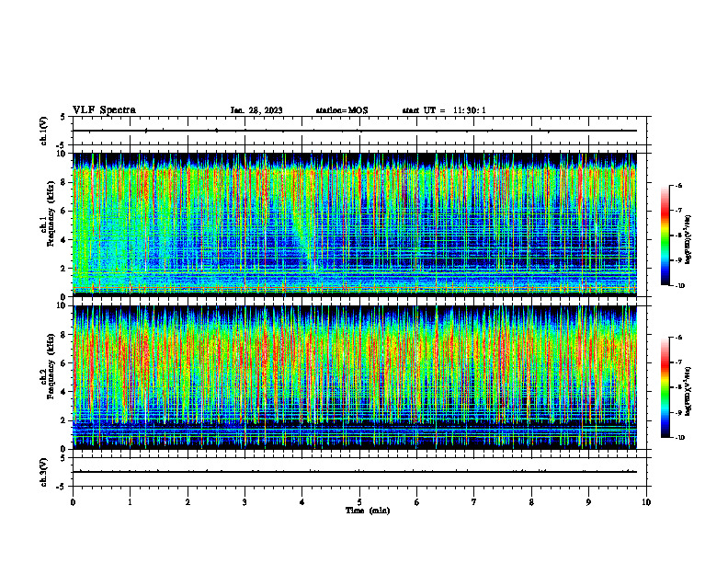
Task: Click the time axis tick label "3"
Action: point(245,502)
